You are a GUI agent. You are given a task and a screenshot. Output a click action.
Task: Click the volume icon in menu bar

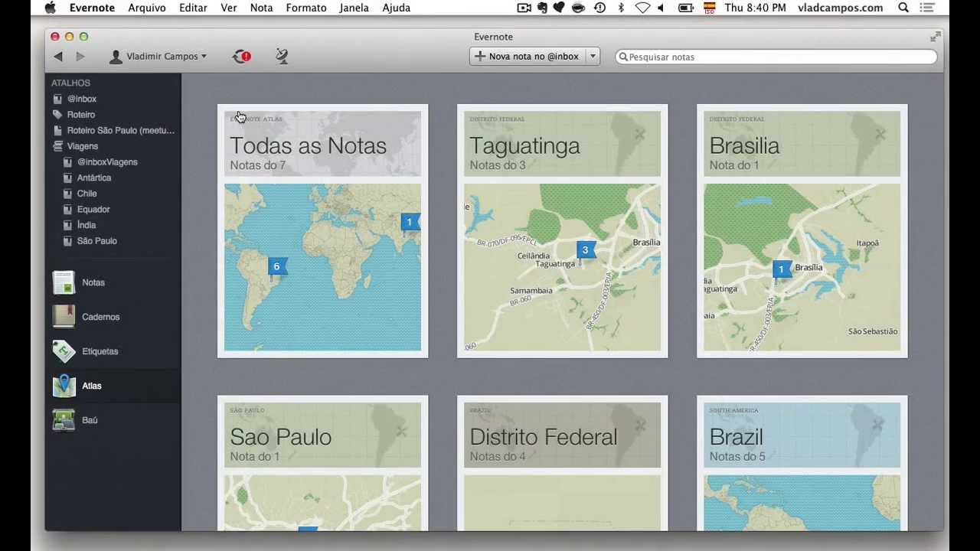pyautogui.click(x=662, y=8)
